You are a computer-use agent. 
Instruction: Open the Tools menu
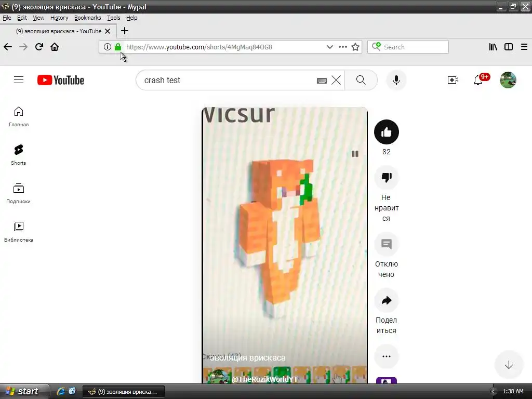[x=114, y=18]
